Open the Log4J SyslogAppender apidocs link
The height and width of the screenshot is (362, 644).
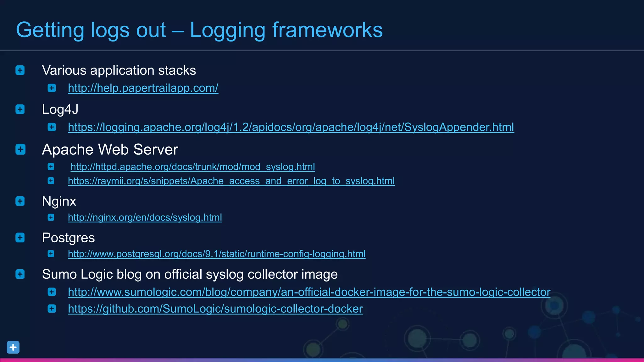tap(291, 127)
